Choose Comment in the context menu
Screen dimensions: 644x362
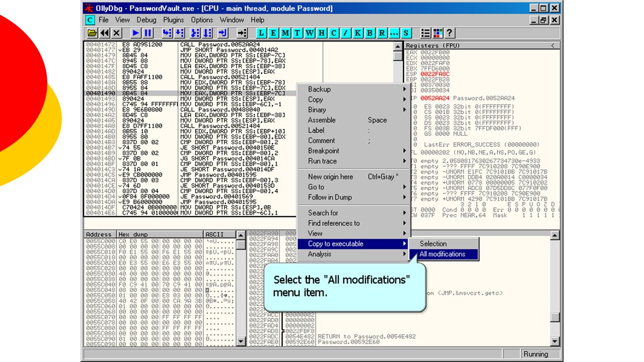click(354, 141)
